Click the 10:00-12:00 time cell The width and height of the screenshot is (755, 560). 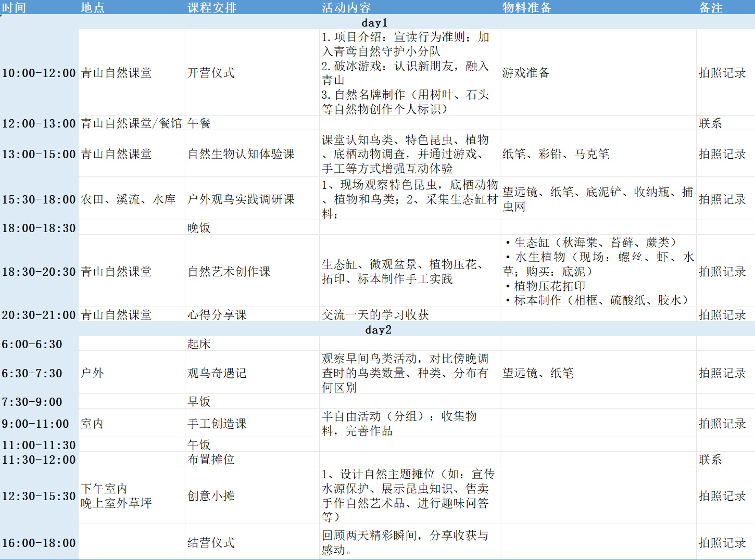[x=39, y=73]
